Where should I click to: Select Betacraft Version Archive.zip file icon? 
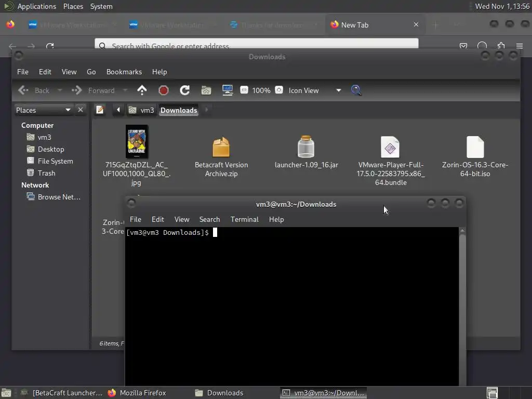point(221,147)
